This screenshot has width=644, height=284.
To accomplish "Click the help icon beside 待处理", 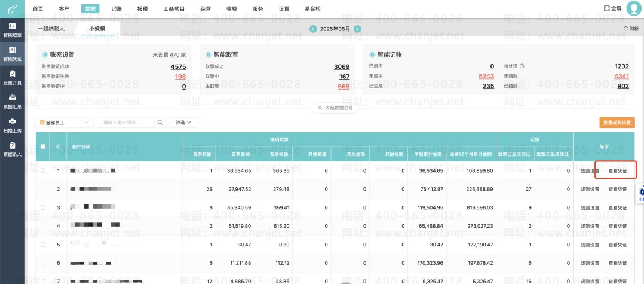I will point(522,66).
